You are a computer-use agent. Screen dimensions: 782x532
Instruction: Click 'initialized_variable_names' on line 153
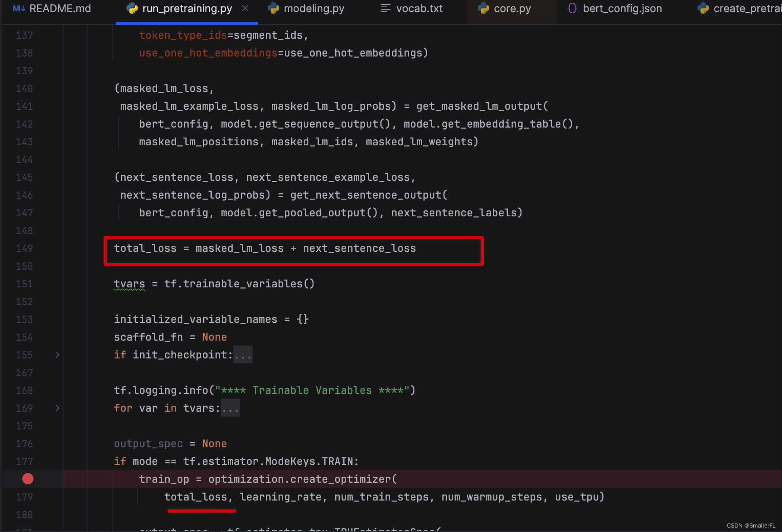195,319
